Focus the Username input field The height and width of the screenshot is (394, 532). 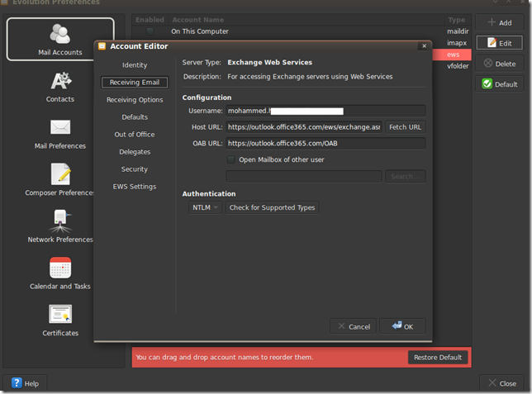[x=325, y=111]
